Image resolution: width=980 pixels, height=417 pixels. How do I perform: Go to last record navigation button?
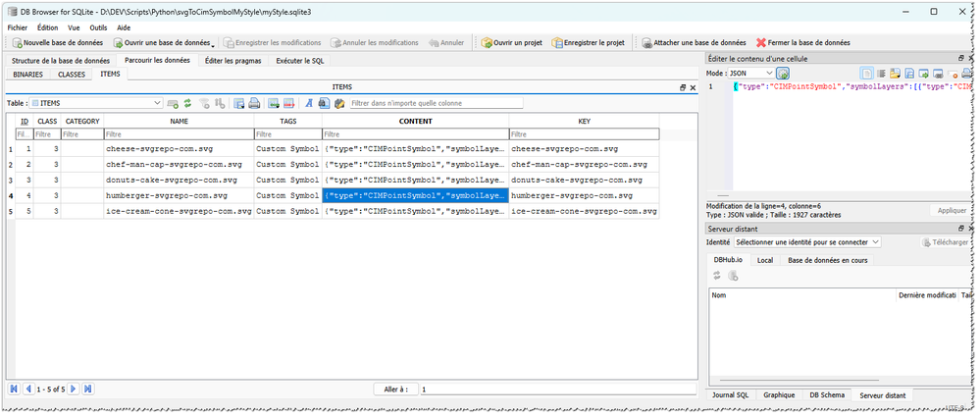(x=88, y=389)
